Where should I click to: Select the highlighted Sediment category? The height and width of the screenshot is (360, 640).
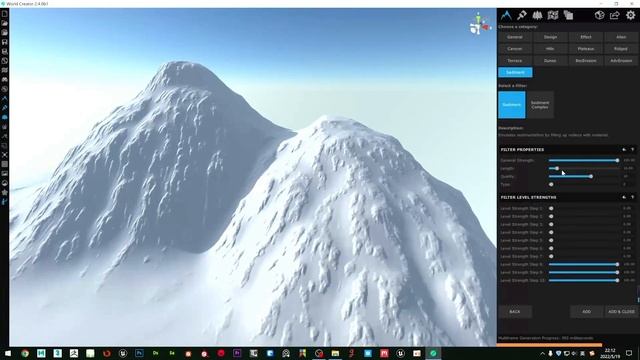(x=515, y=72)
